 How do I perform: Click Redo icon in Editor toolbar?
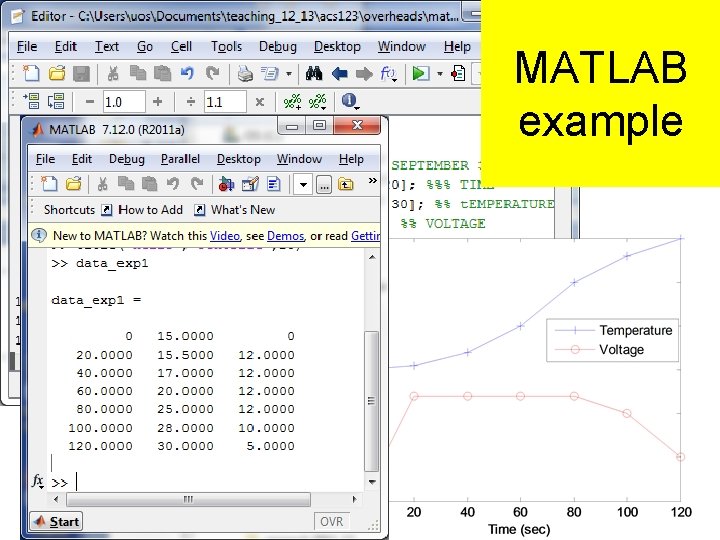tap(212, 73)
